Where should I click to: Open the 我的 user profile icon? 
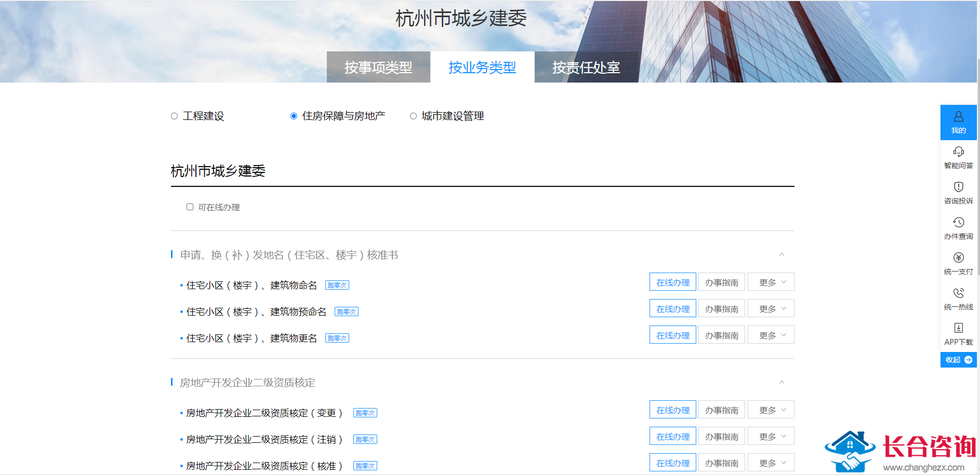[x=958, y=117]
